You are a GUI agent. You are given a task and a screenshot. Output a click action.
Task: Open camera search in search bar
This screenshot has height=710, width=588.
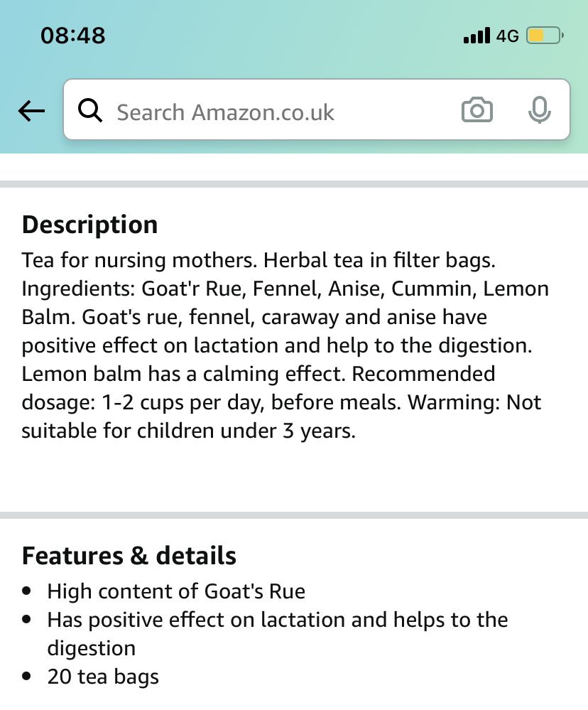(x=477, y=111)
